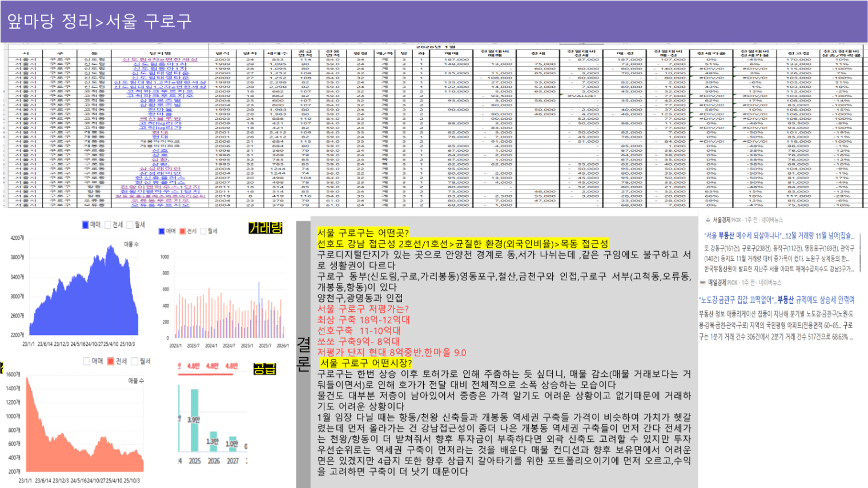This screenshot has height=488, width=868.
Task: Click the 서울경제 news source icon
Action: pos(708,220)
